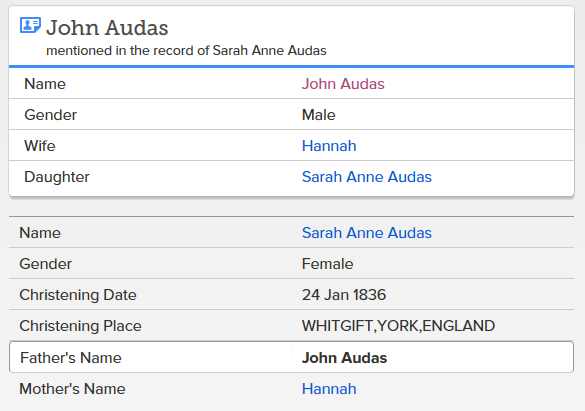Screen dimensions: 585x411
Task: Click the Male gender value
Action: (318, 114)
